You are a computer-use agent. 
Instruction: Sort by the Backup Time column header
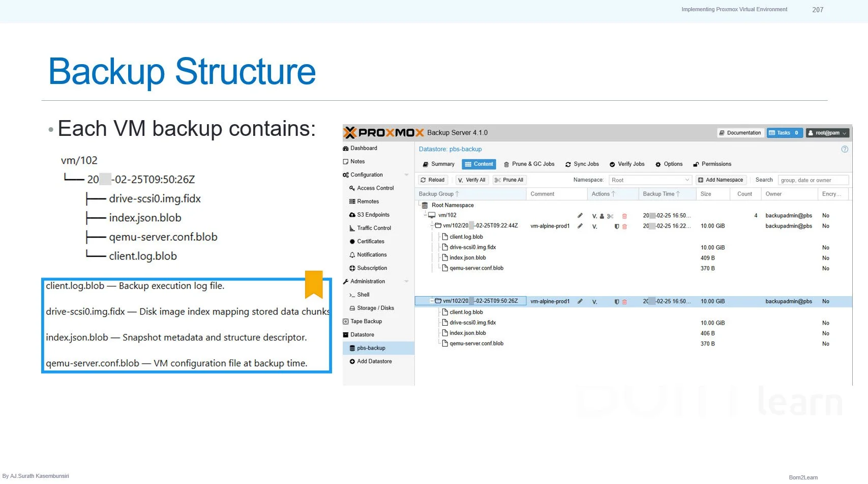(x=667, y=194)
